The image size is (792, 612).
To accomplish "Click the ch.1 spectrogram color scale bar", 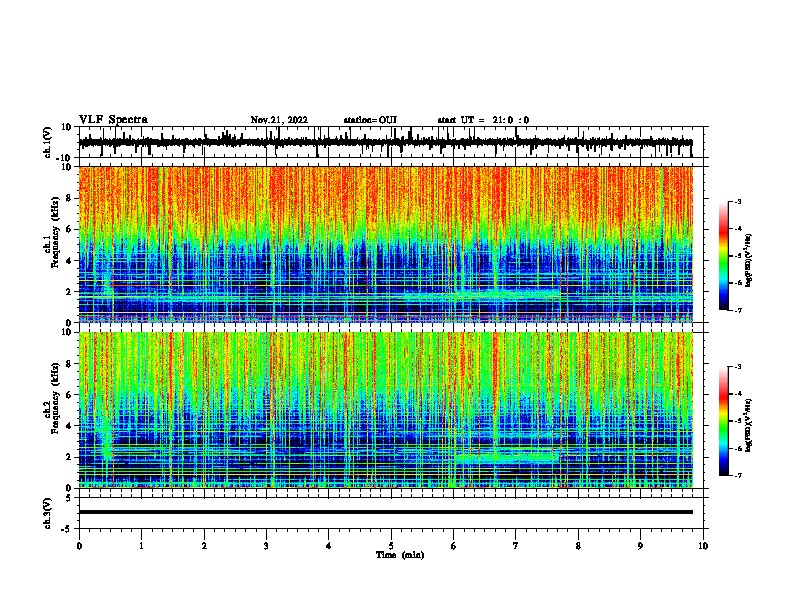I will pos(723,256).
